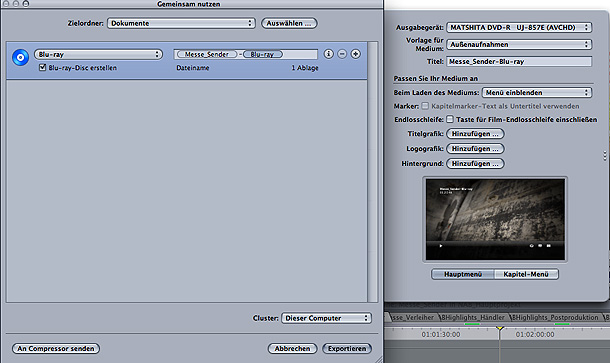Click the Exportieren button
The image size is (610, 363).
(347, 349)
